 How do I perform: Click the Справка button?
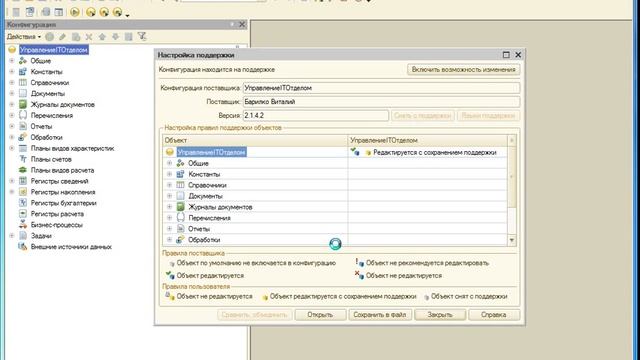coord(494,315)
